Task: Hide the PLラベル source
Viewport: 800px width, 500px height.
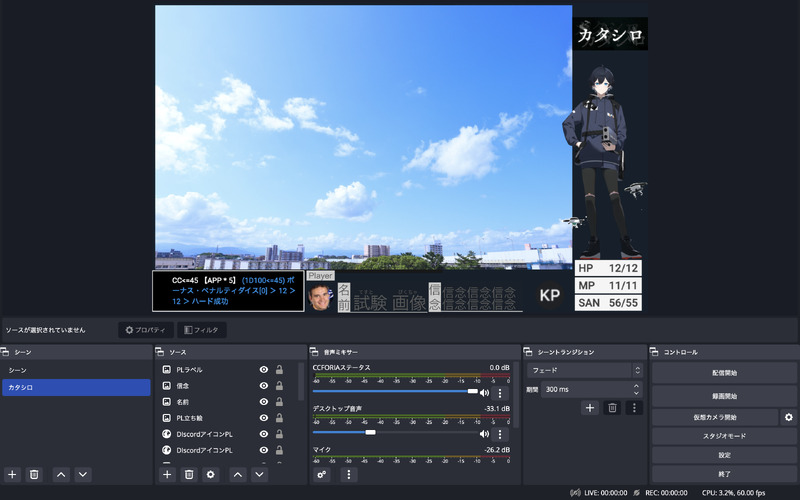Action: point(264,369)
